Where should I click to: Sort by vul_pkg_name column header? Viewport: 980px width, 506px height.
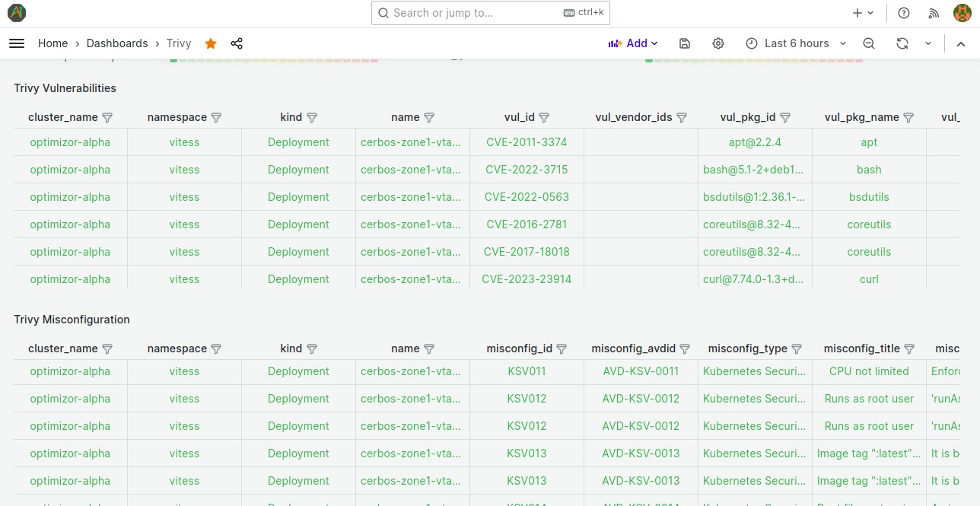coord(861,117)
